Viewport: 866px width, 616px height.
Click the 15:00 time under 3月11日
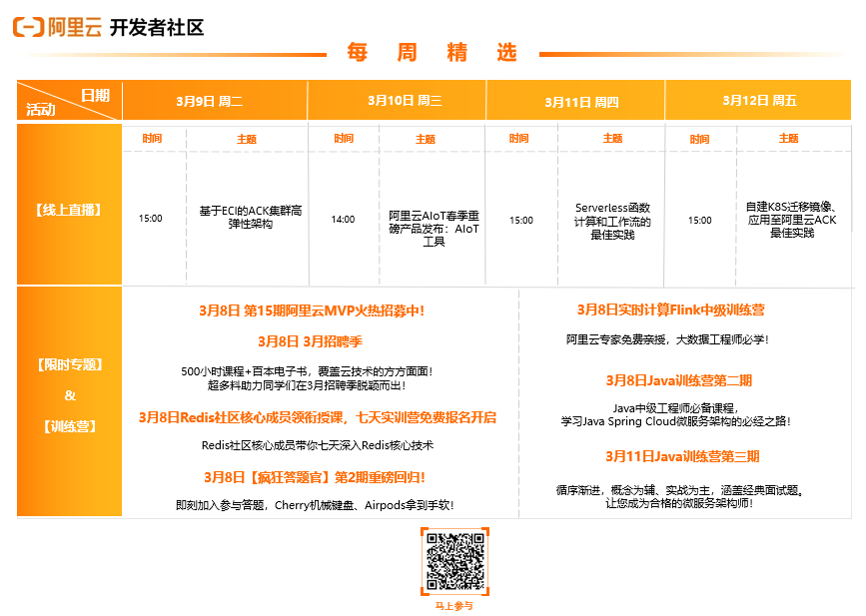(521, 221)
